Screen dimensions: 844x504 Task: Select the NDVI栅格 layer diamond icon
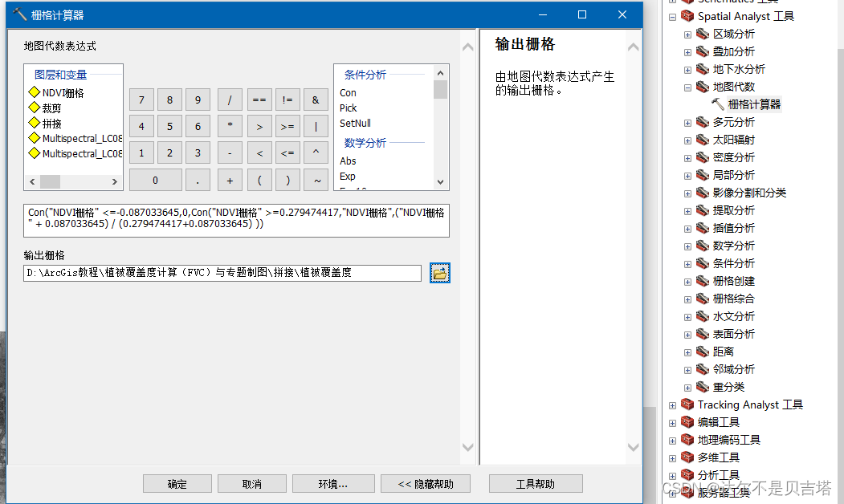click(35, 92)
